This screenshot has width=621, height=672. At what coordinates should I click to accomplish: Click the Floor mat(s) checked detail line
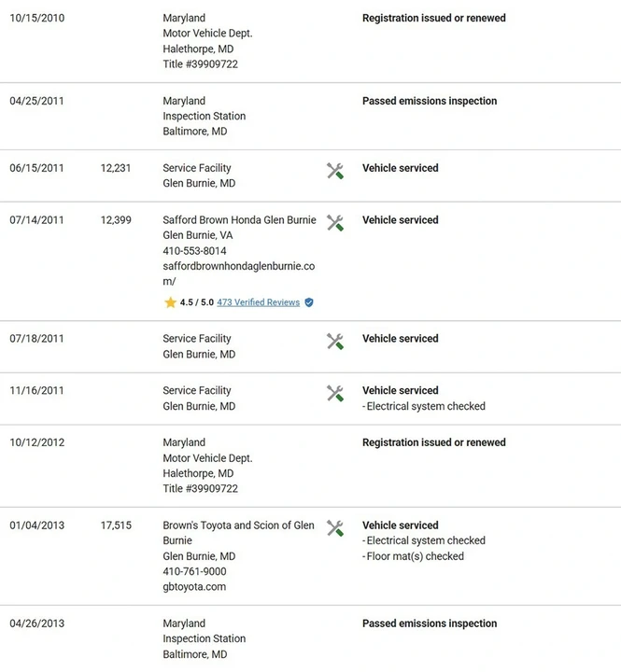click(x=414, y=556)
